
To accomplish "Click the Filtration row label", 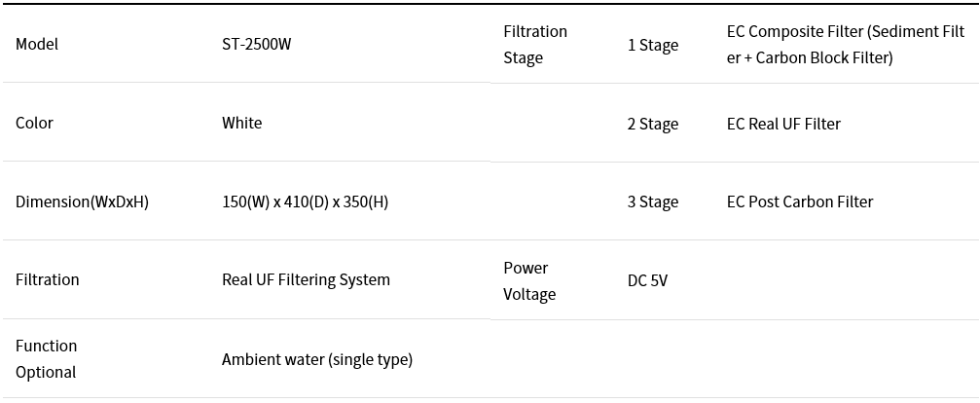I will click(x=48, y=279).
